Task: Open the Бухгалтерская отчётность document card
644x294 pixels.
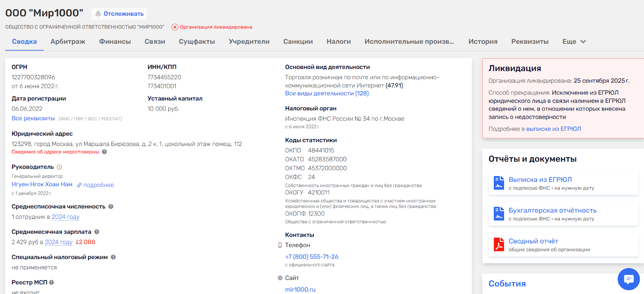Action: tap(563, 214)
